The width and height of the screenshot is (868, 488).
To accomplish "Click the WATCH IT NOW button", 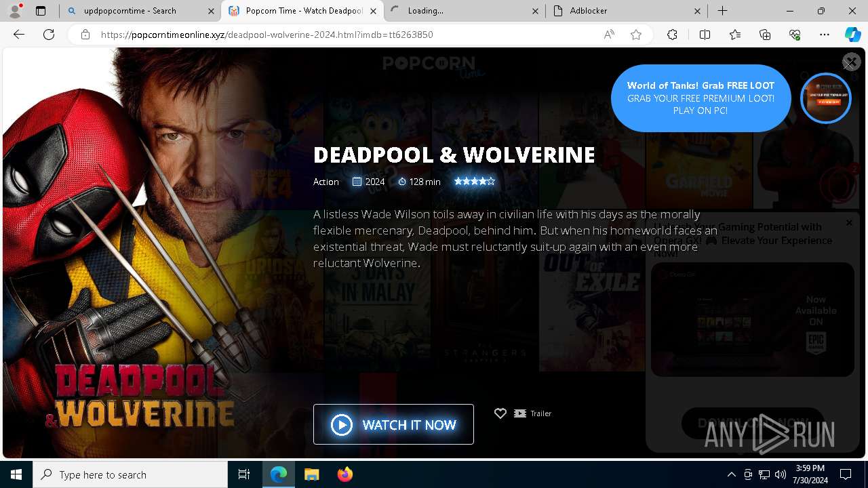I will [393, 424].
